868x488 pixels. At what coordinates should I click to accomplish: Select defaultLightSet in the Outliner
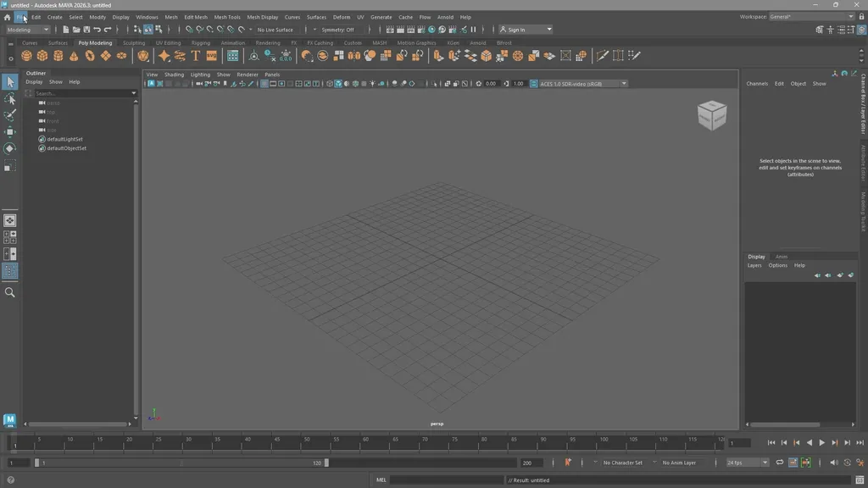coord(65,138)
